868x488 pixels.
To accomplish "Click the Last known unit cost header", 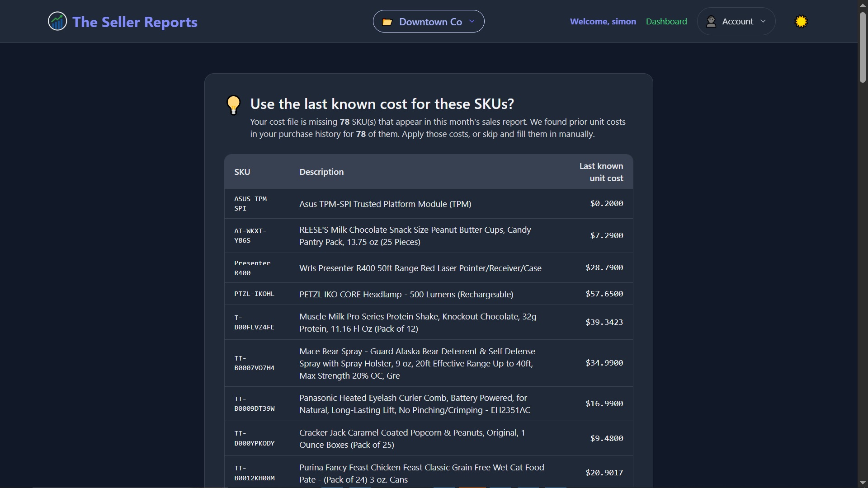I will point(601,172).
